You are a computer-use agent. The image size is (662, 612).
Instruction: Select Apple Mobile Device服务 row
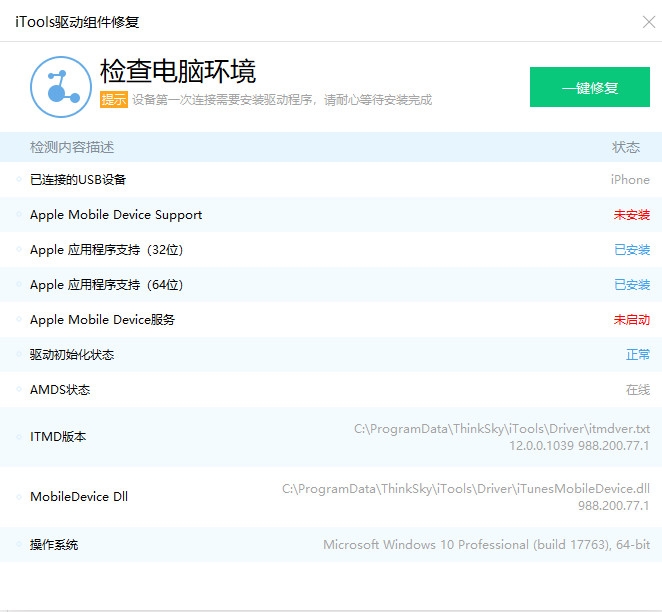(x=331, y=320)
